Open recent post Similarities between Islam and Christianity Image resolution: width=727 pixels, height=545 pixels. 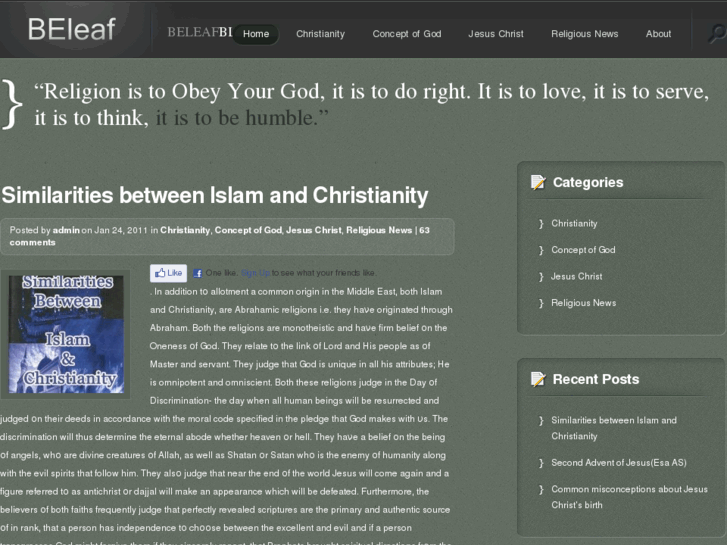coord(614,428)
